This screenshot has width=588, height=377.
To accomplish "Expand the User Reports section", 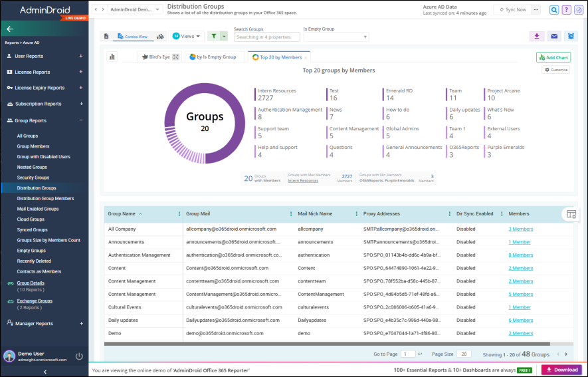I will [x=80, y=56].
